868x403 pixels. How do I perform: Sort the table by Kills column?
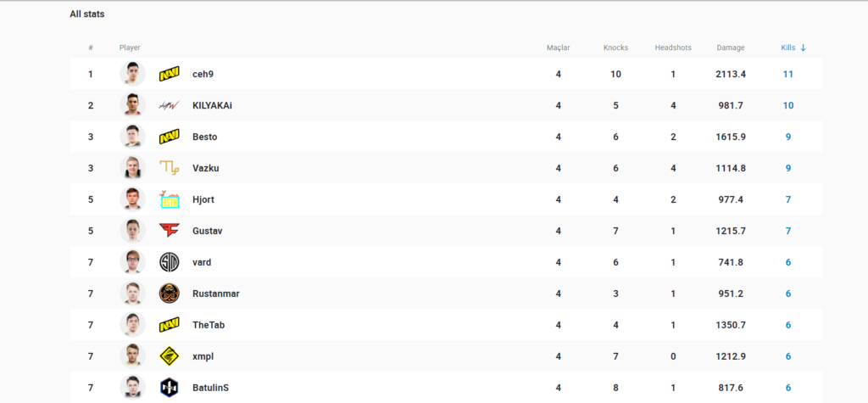pyautogui.click(x=787, y=48)
